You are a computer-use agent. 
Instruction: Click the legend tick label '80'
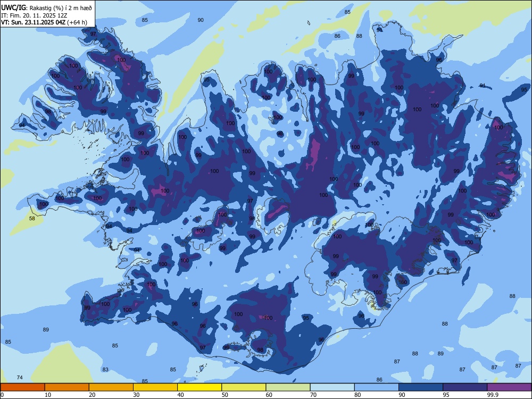pos(358,395)
